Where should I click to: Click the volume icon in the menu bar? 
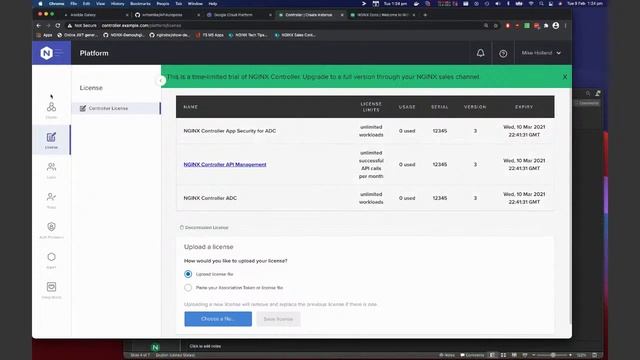pyautogui.click(x=498, y=4)
